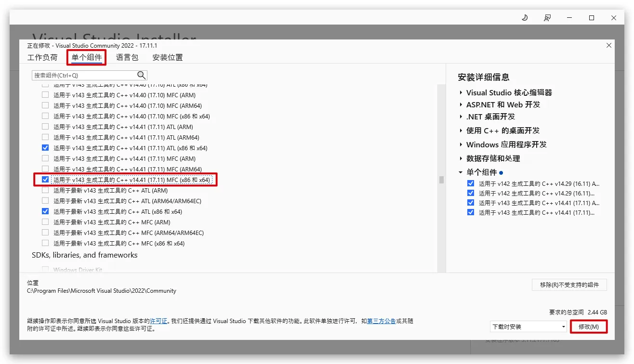Expand .NET 桌面开发 details

point(461,117)
